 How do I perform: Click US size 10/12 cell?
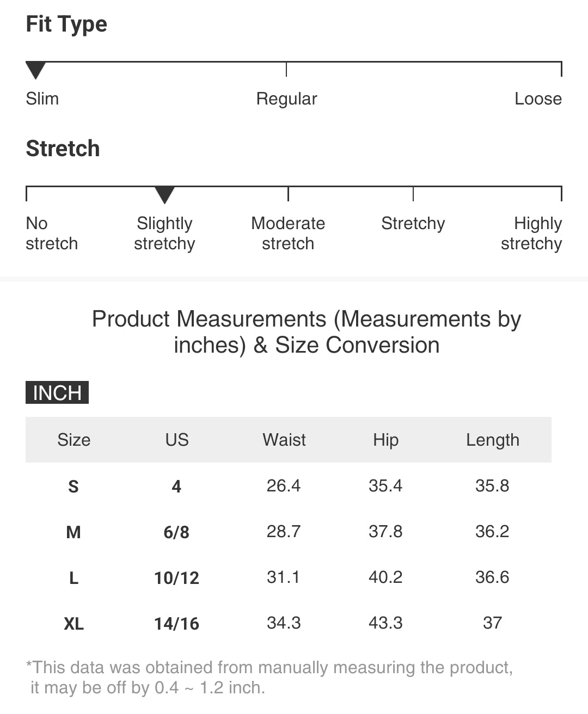176,577
